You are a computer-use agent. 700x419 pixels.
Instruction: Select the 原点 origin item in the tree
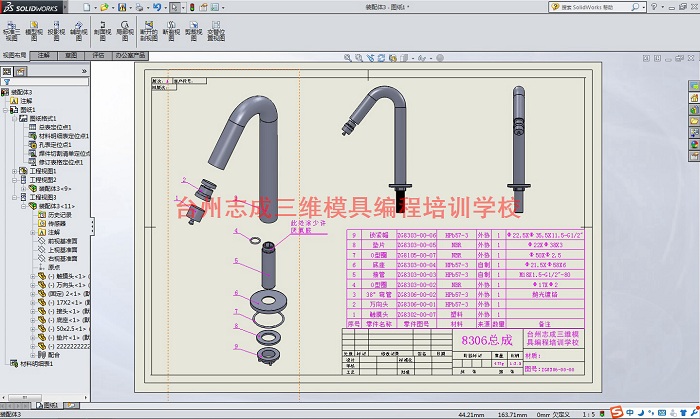pyautogui.click(x=54, y=267)
